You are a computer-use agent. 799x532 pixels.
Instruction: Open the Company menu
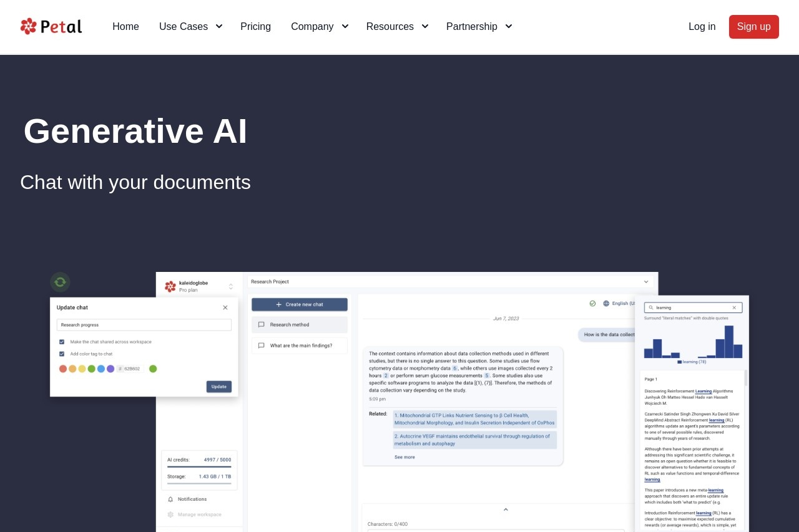312,26
